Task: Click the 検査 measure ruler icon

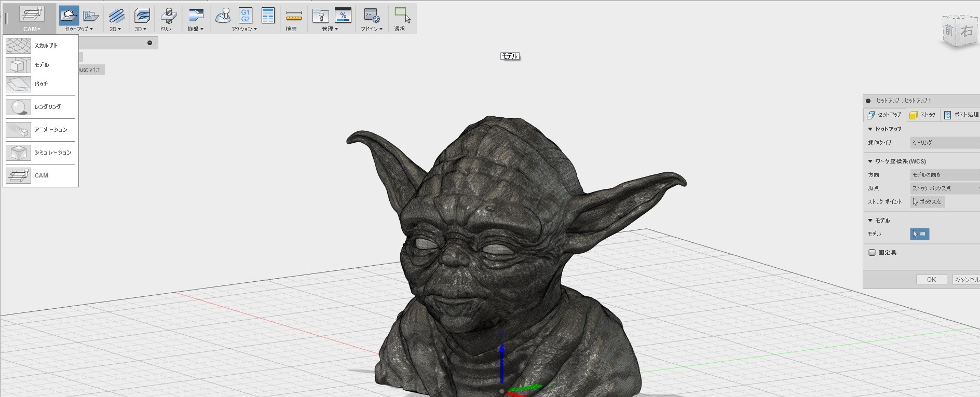Action: (x=294, y=16)
